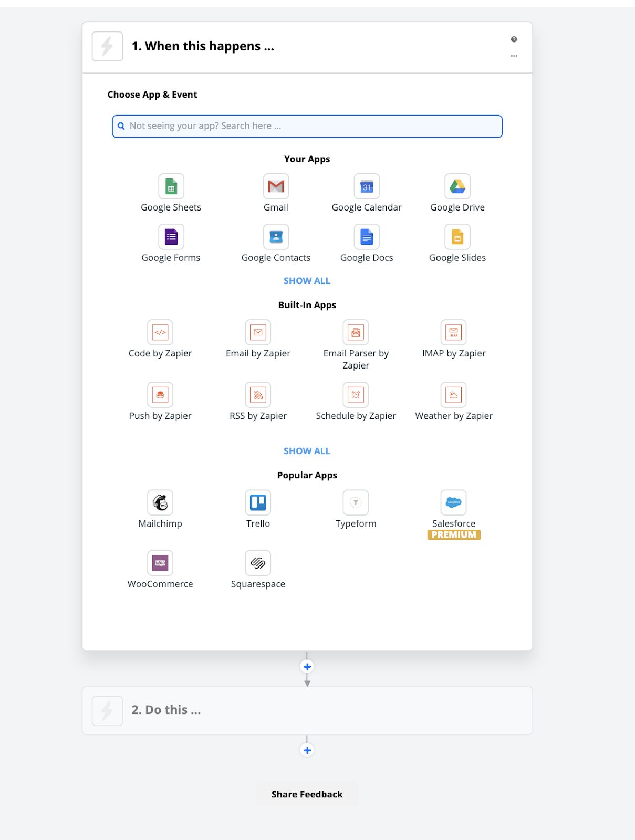Select the Email by Zapier icon

258,332
